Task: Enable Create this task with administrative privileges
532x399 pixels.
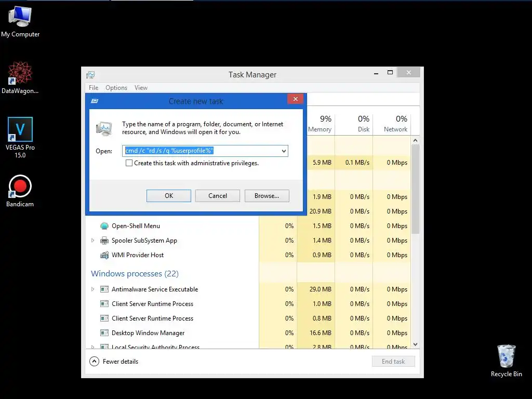Action: (129, 163)
